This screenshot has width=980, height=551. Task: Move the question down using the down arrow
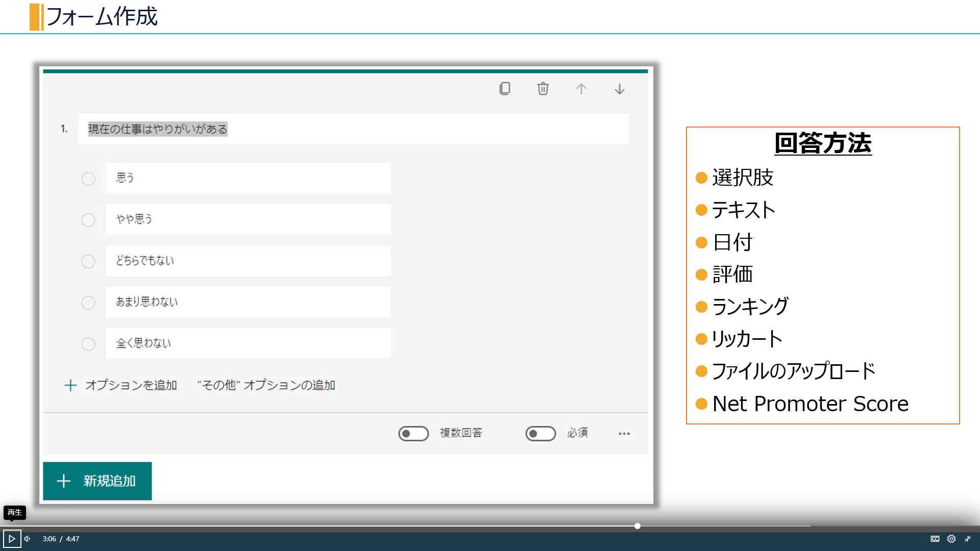click(619, 89)
